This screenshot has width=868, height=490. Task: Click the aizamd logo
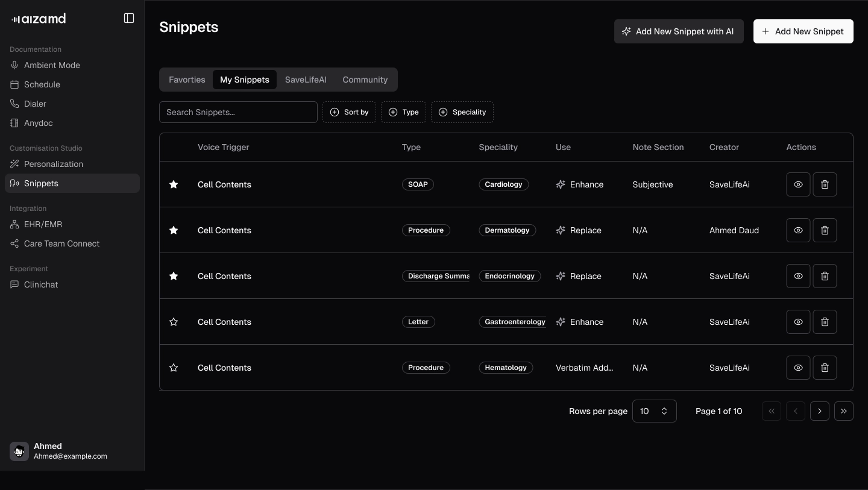click(x=39, y=19)
